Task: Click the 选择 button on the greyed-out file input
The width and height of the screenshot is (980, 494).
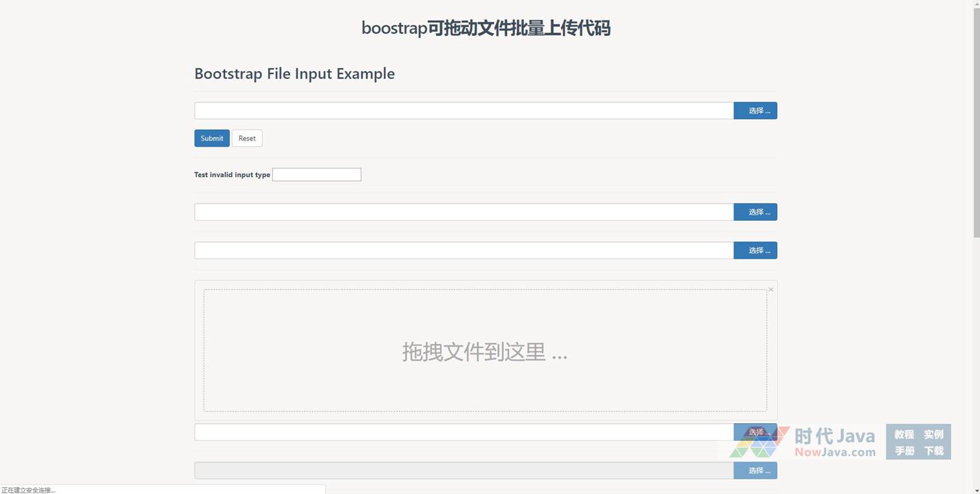Action: click(755, 471)
